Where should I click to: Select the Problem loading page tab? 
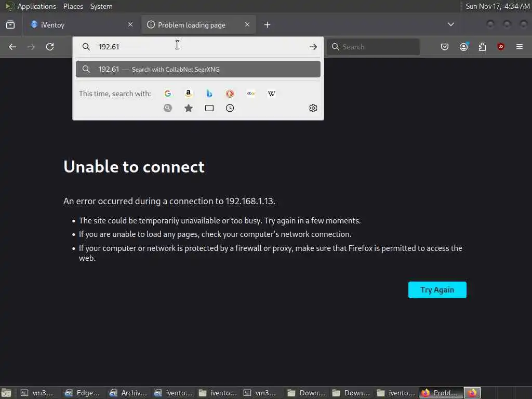point(198,25)
